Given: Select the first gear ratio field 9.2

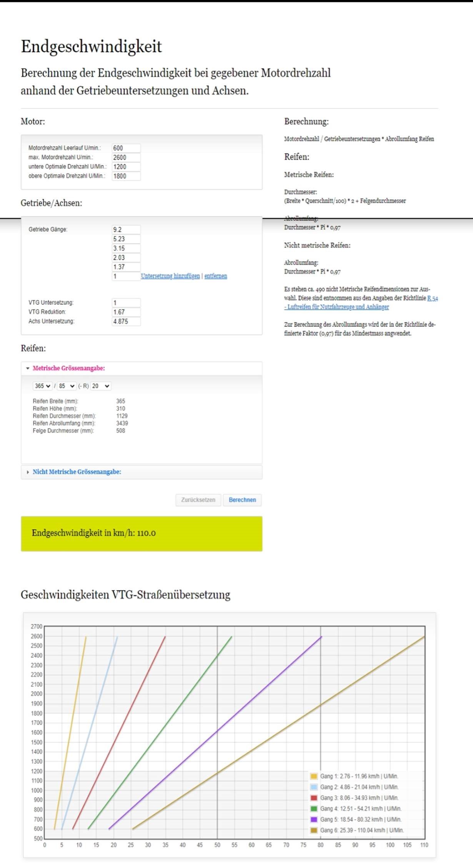Looking at the screenshot, I should (x=126, y=229).
